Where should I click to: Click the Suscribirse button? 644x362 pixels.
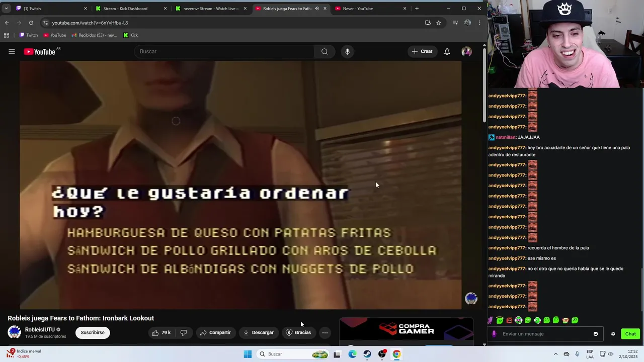click(93, 332)
